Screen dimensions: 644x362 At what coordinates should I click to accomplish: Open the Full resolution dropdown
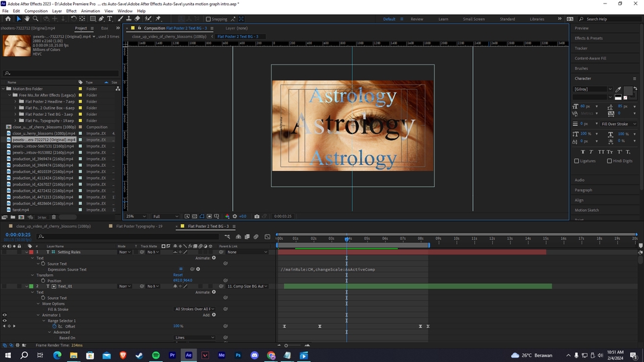coord(166,217)
